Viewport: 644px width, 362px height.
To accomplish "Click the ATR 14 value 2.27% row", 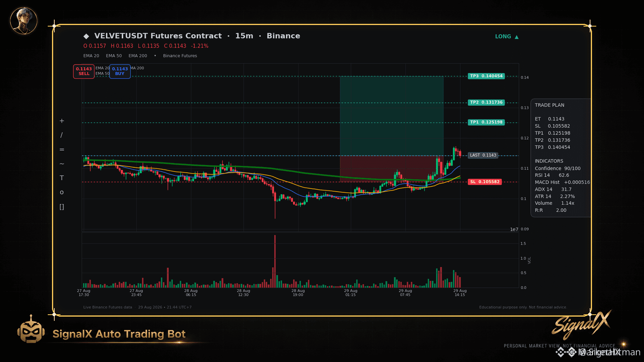I will [555, 197].
